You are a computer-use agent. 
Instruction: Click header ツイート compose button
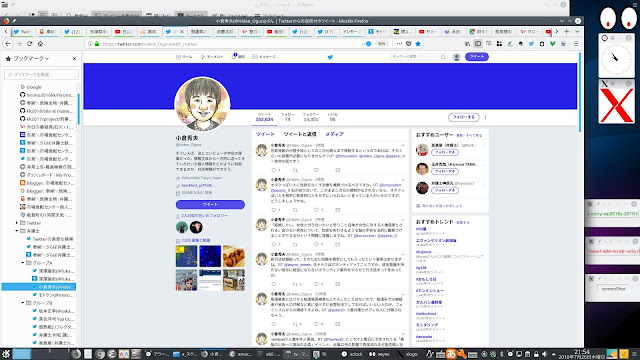476,57
